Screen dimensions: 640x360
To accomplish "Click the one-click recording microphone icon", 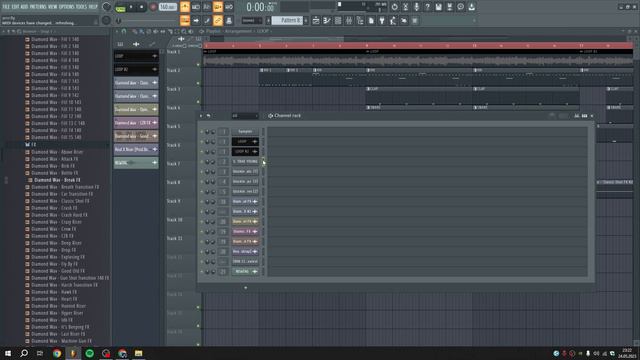I will pos(416,7).
